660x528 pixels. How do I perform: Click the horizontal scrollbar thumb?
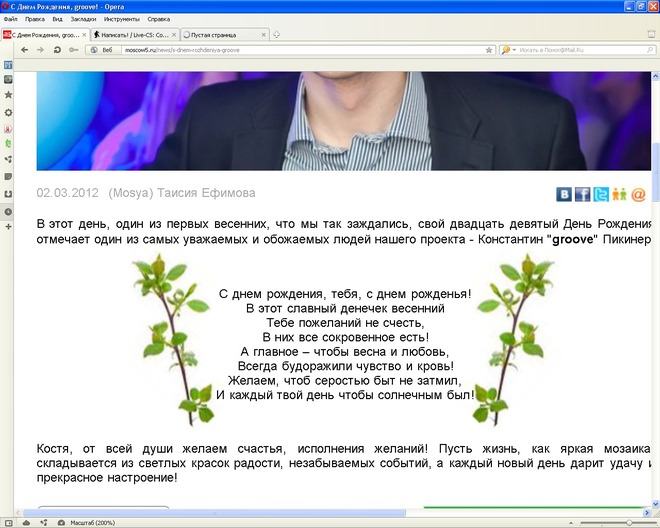coord(215,513)
